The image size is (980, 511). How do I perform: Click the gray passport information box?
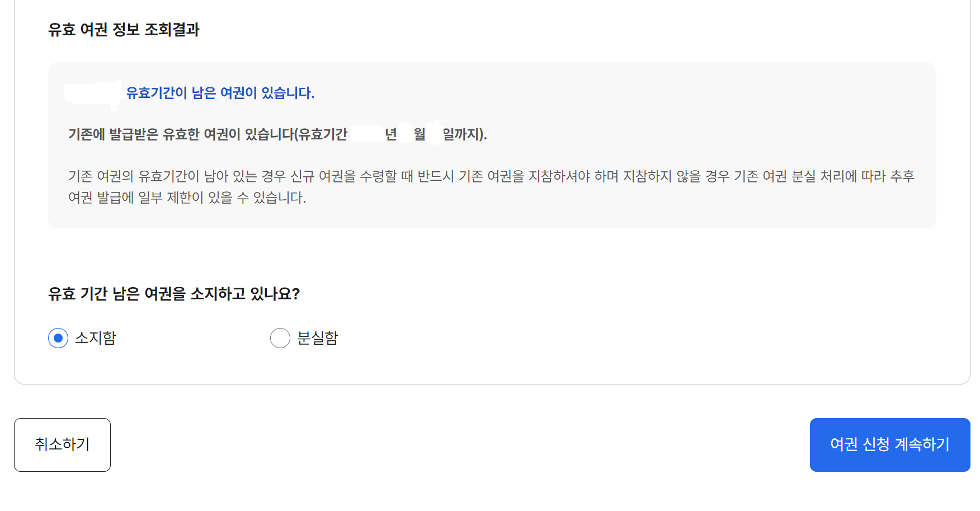pyautogui.click(x=492, y=146)
